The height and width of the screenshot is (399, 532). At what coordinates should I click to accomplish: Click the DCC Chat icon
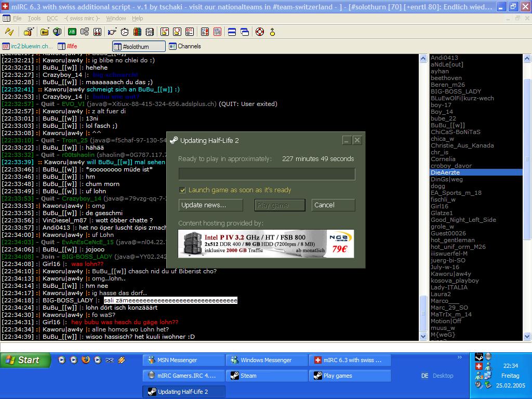click(177, 32)
